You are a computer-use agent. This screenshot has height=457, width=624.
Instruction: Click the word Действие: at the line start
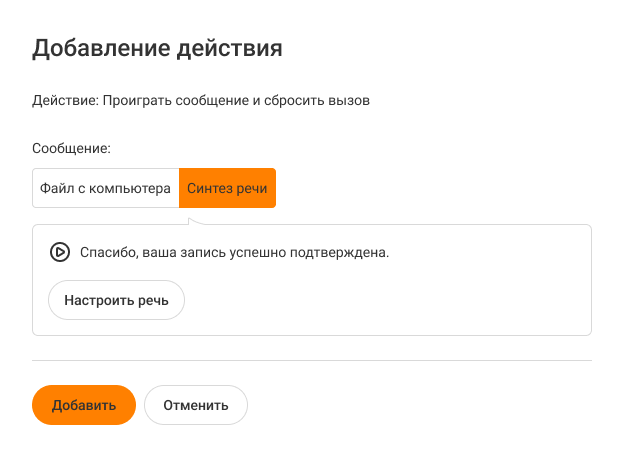[64, 101]
